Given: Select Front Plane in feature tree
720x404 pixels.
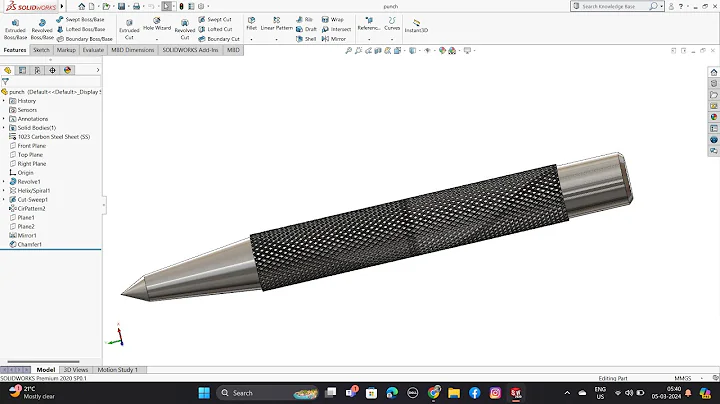Looking at the screenshot, I should (x=28, y=146).
